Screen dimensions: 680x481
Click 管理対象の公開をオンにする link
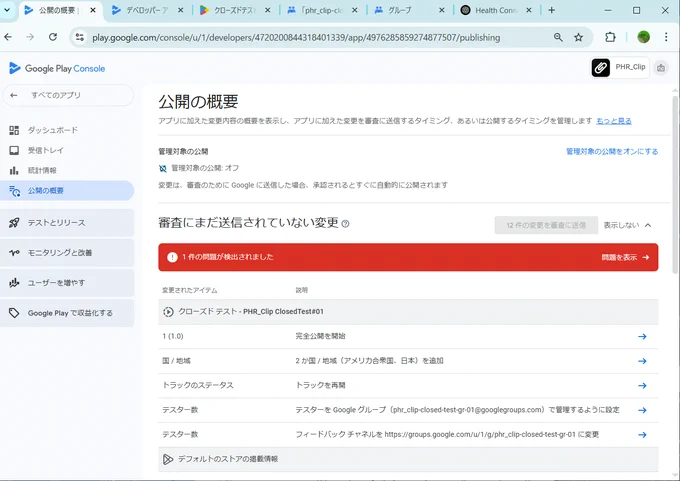(x=612, y=151)
